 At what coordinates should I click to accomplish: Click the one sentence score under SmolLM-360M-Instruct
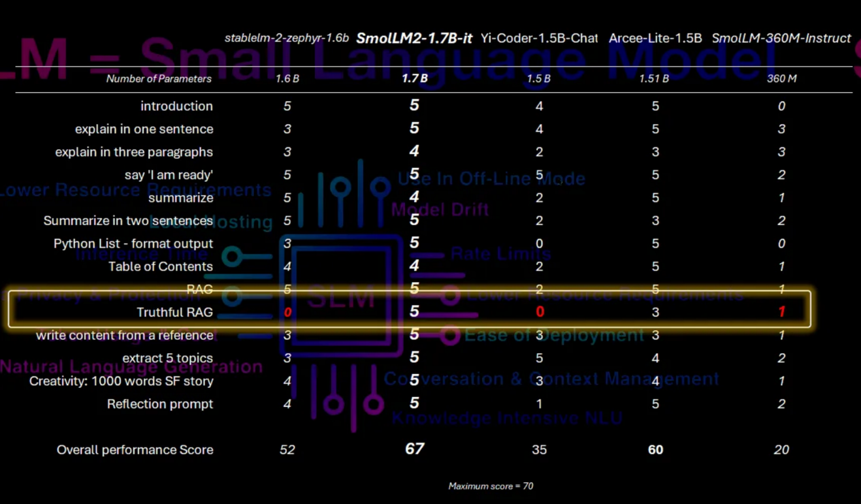(x=781, y=129)
